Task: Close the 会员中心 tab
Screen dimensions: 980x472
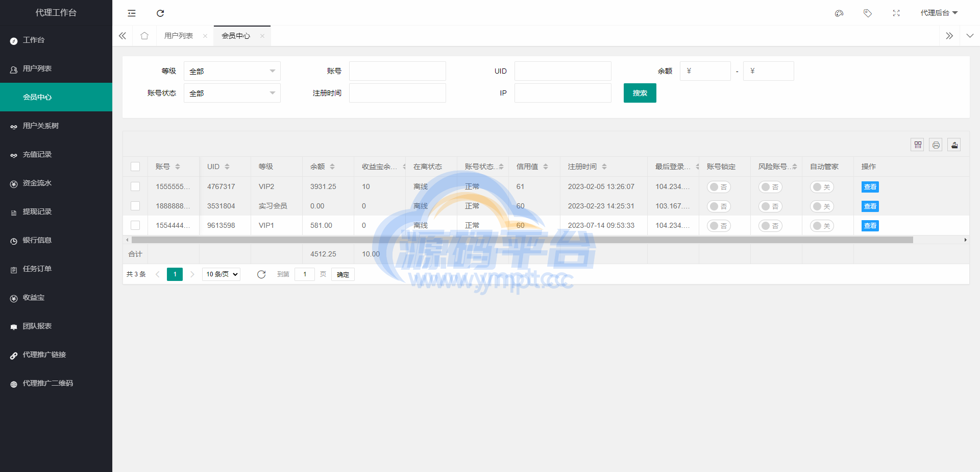Action: click(262, 36)
